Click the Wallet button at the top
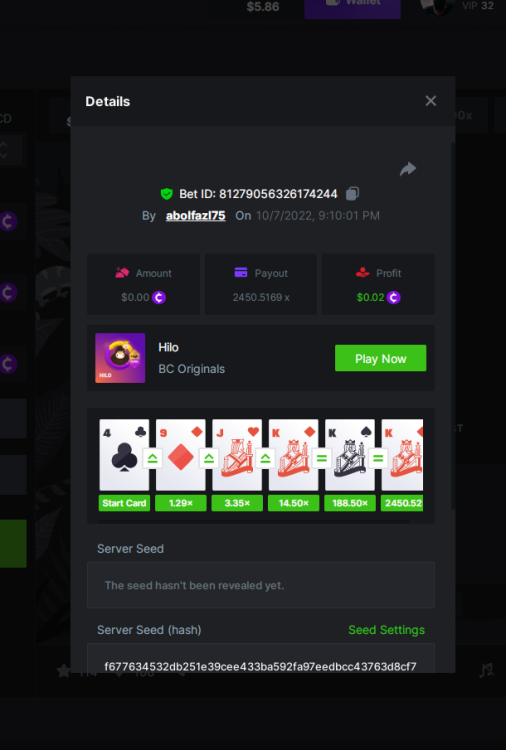This screenshot has width=506, height=750. click(x=352, y=6)
